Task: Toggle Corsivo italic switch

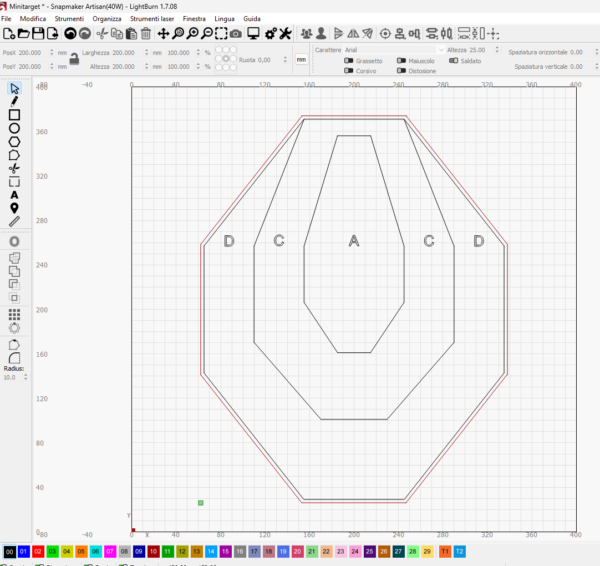Action: click(349, 71)
